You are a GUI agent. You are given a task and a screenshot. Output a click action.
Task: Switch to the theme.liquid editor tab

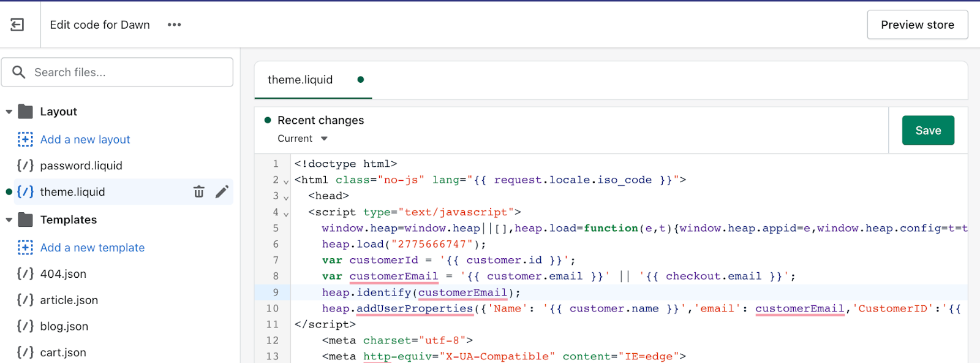313,80
